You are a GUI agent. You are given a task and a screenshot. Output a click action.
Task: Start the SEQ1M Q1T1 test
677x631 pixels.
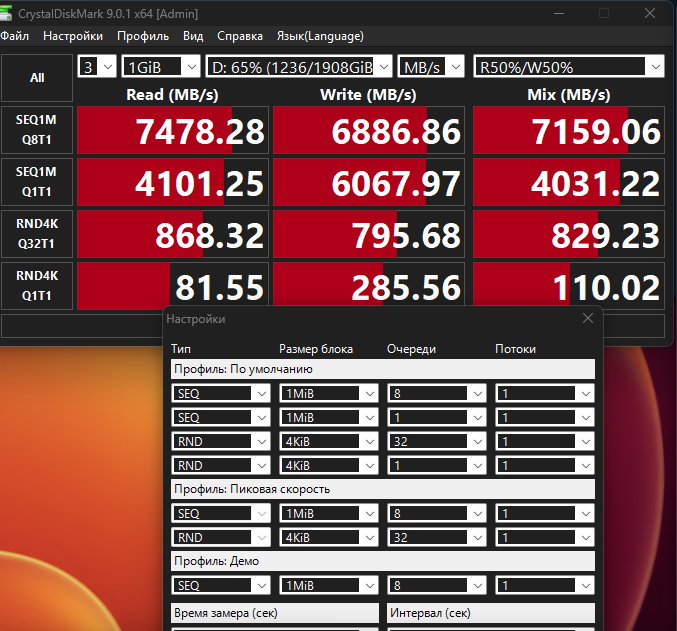[x=37, y=181]
